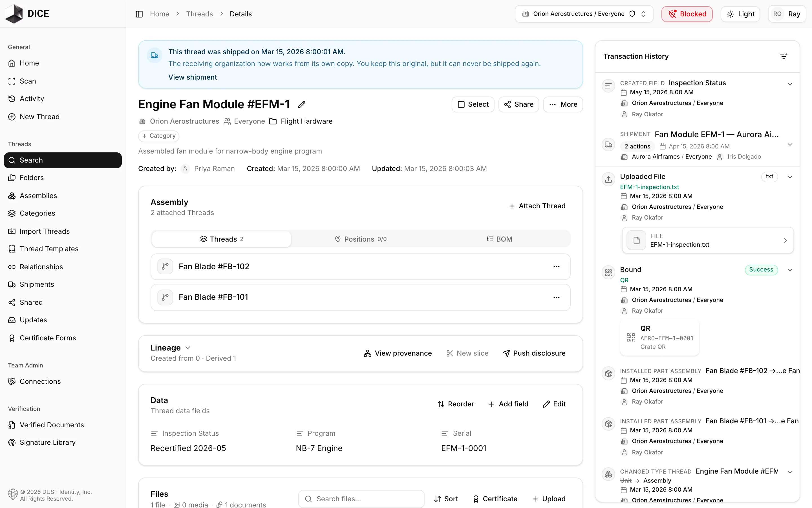Click the Blocked status toggle
This screenshot has width=812, height=508.
point(687,14)
